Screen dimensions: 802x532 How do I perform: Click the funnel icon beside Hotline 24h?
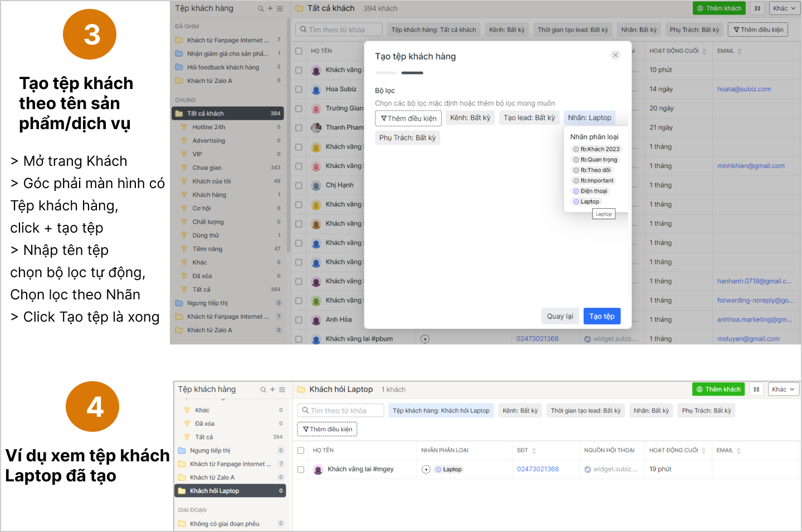(184, 127)
